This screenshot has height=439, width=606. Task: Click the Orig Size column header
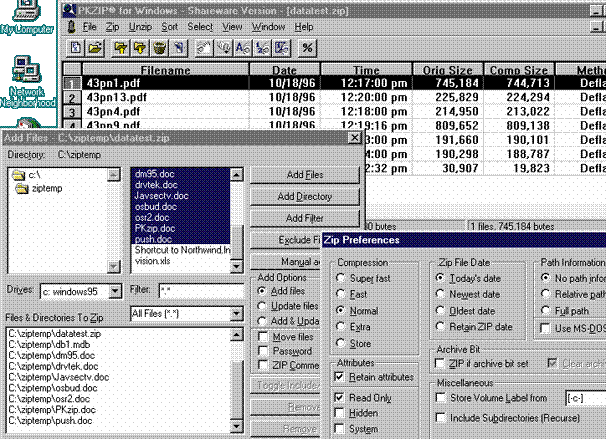pos(448,70)
